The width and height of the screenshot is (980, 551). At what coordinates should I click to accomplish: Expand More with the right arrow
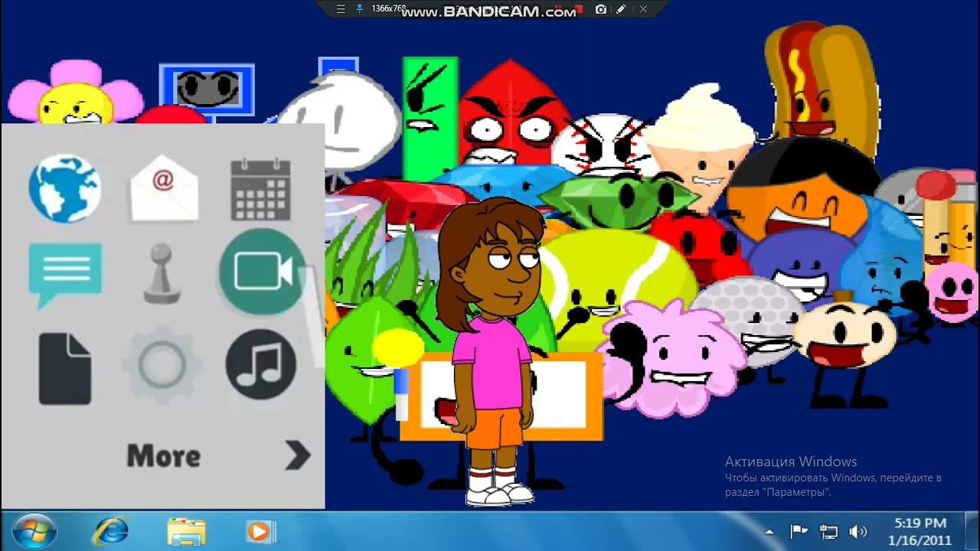pos(298,455)
